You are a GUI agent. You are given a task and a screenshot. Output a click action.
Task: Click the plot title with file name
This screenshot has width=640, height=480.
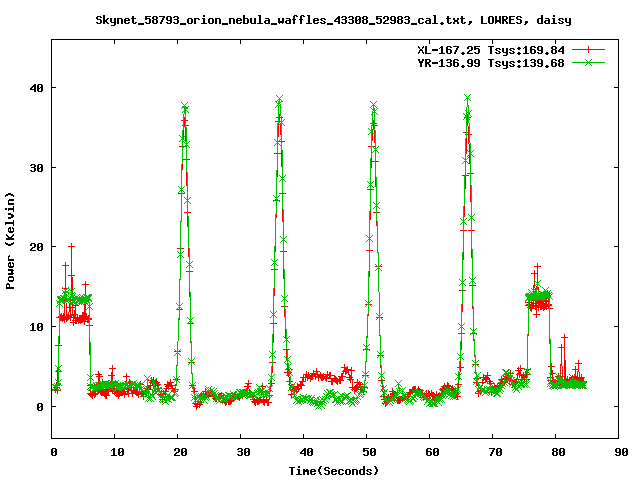[333, 20]
